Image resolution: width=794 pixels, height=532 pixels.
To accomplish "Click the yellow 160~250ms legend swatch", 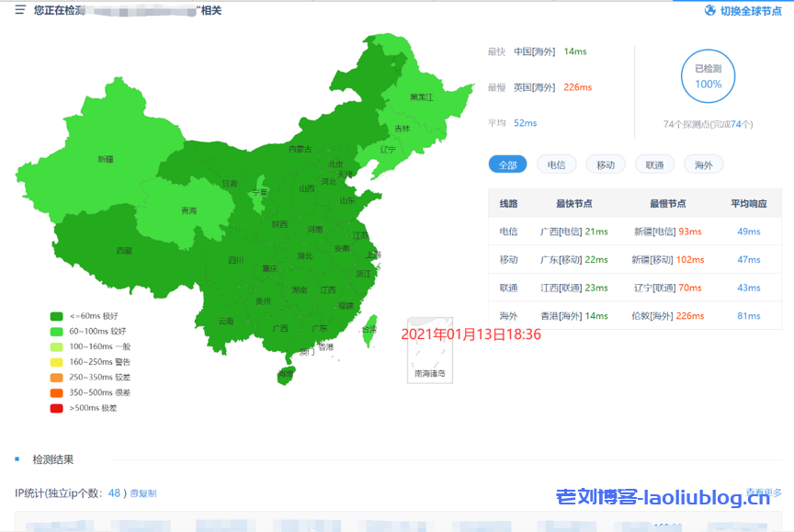I will (56, 362).
